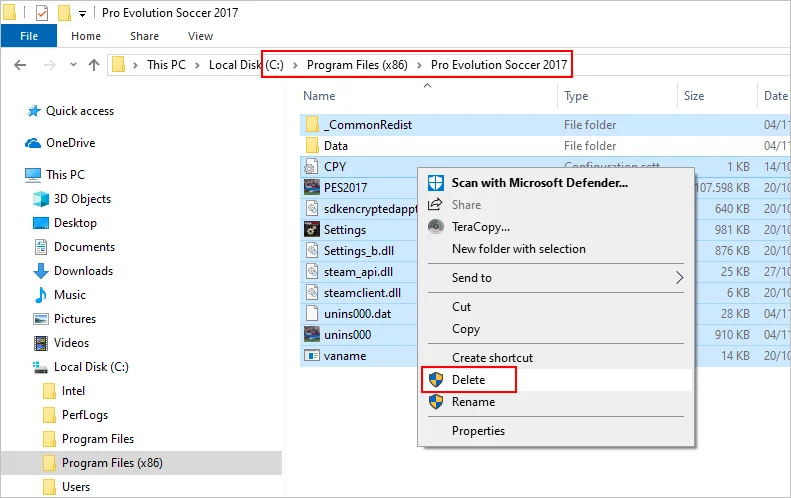Click Pro Evolution Soccer 2017 breadcrumb
Image resolution: width=791 pixels, height=498 pixels.
pyautogui.click(x=499, y=65)
